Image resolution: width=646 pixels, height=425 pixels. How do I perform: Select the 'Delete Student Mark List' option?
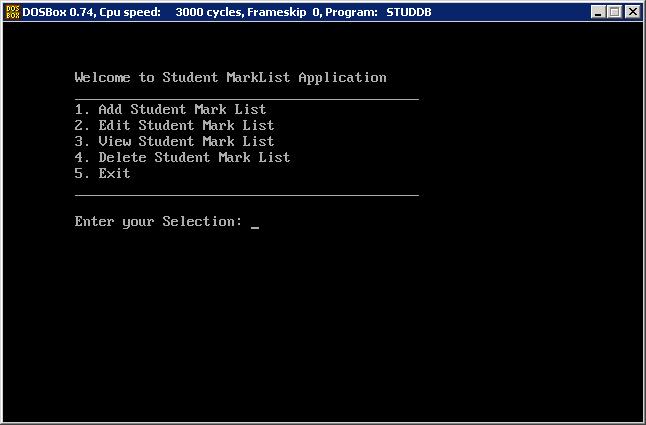click(182, 157)
